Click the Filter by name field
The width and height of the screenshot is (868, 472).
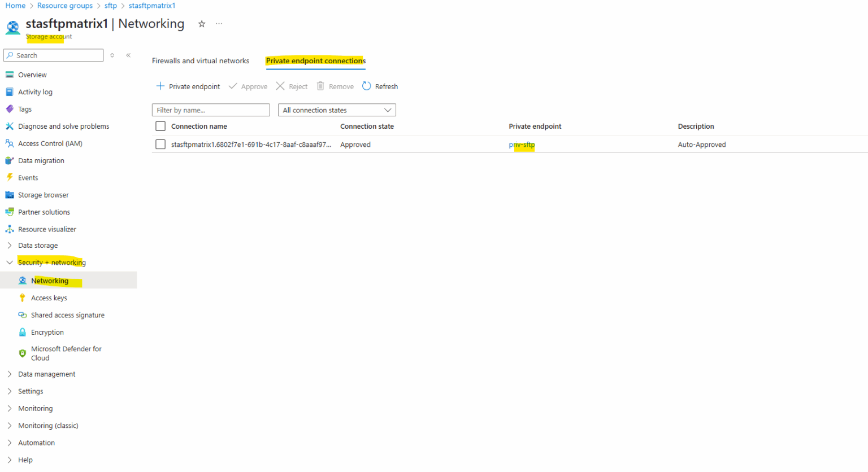(x=210, y=110)
